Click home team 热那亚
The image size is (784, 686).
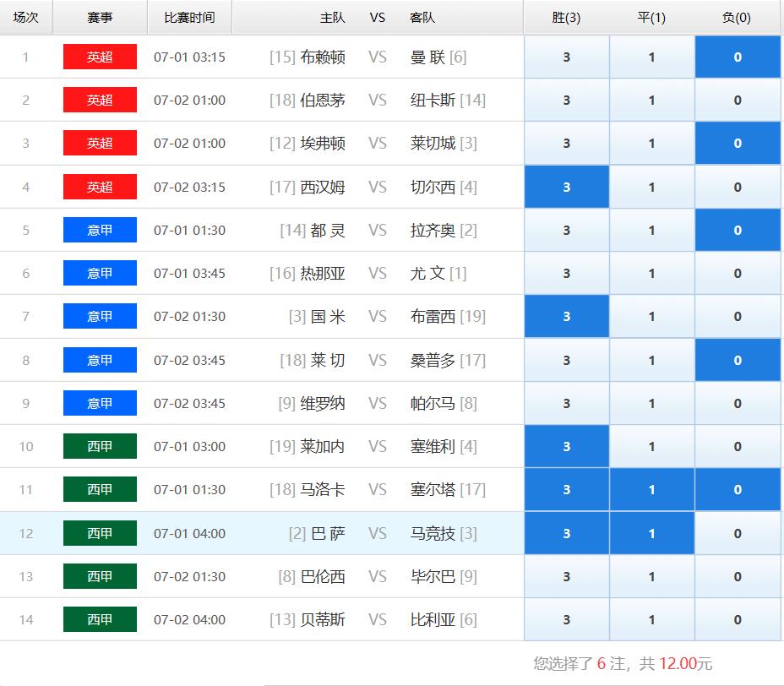pyautogui.click(x=323, y=273)
